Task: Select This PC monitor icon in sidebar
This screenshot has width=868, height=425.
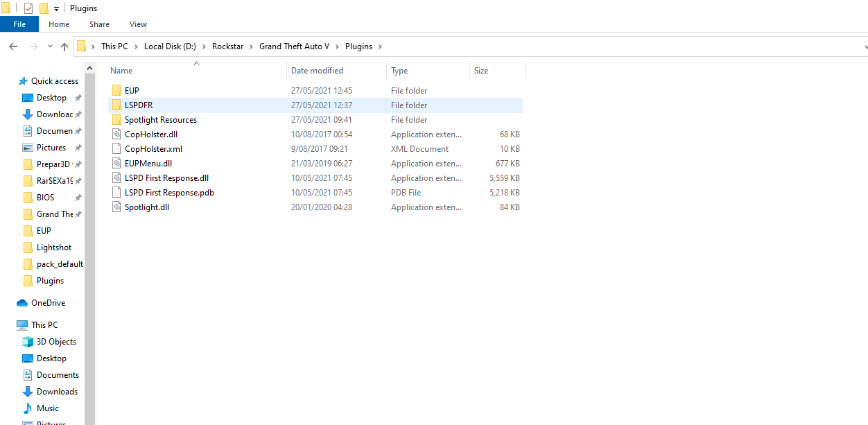Action: coord(22,325)
